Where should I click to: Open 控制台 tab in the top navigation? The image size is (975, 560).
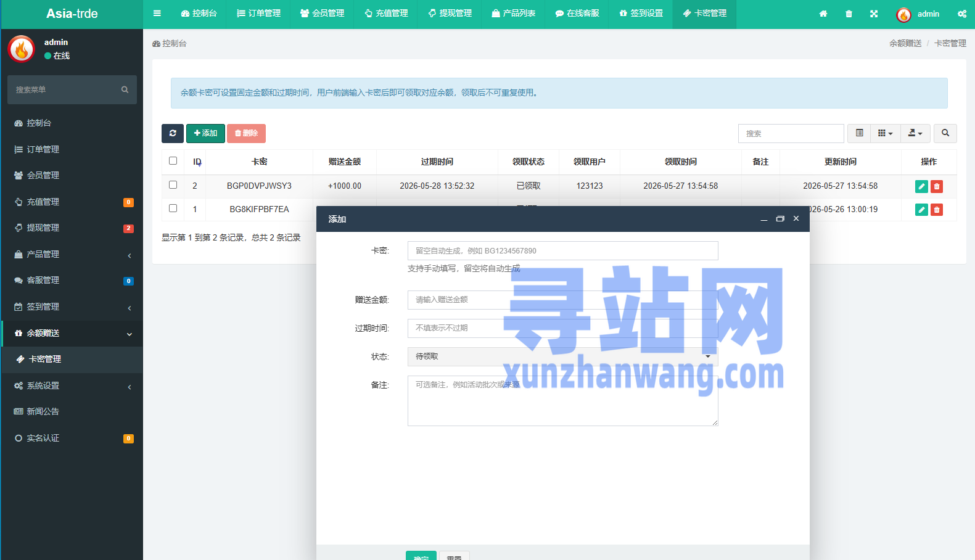[199, 14]
